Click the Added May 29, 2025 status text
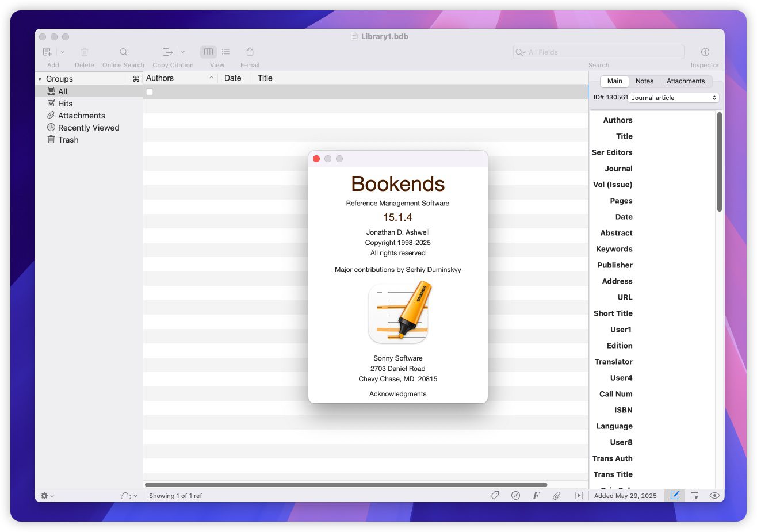757x532 pixels. tap(625, 496)
